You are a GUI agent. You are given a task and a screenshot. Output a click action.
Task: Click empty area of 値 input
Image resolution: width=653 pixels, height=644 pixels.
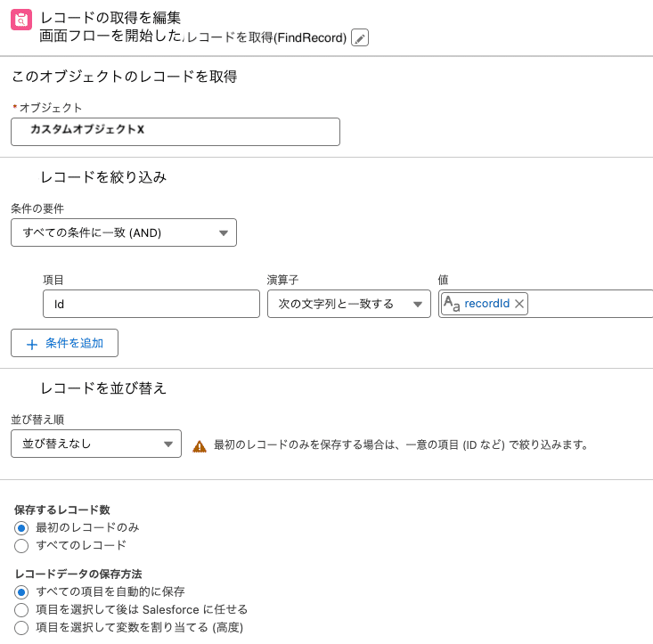coord(591,304)
